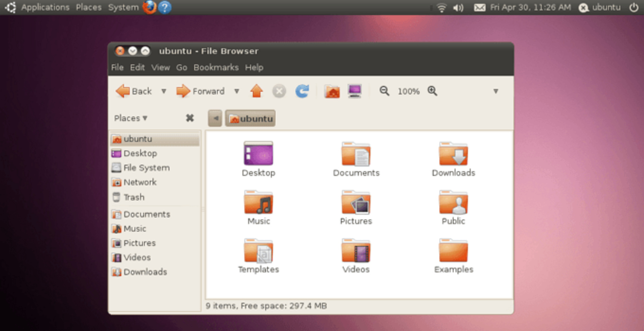Open the mail envelope indicator
Screen dimensions: 644x331
480,7
